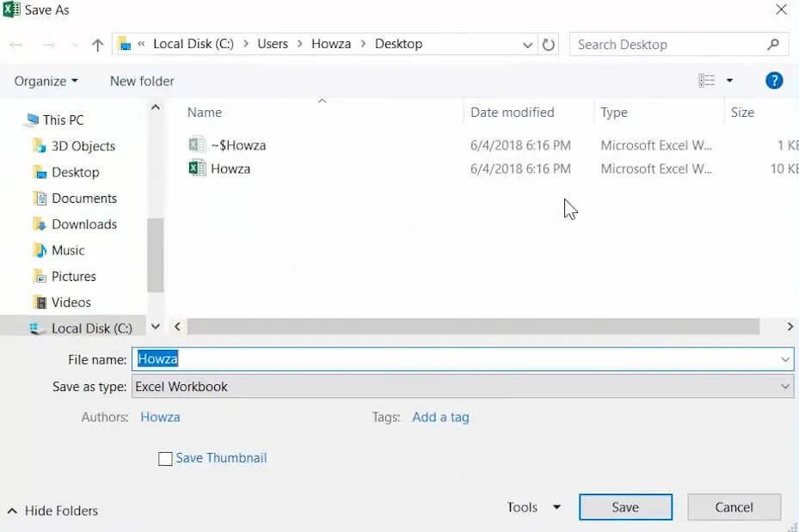Expand the address bar previous locations chevron
This screenshot has height=532, width=799.
click(x=527, y=45)
